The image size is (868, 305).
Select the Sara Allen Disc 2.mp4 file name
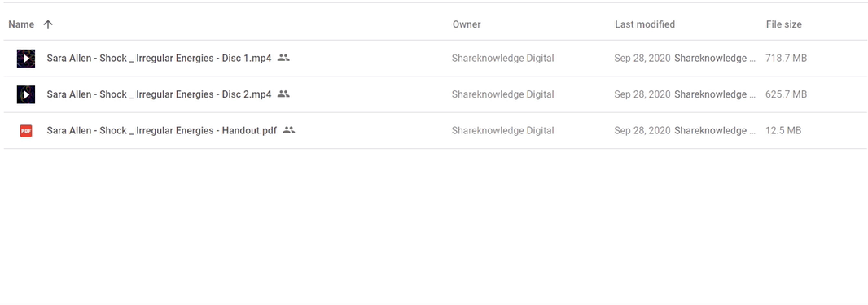click(x=159, y=94)
